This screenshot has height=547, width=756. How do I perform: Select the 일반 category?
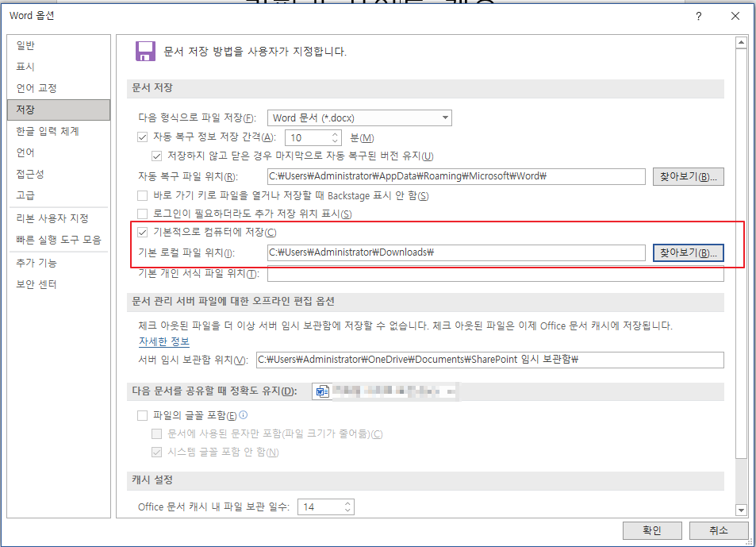click(59, 45)
